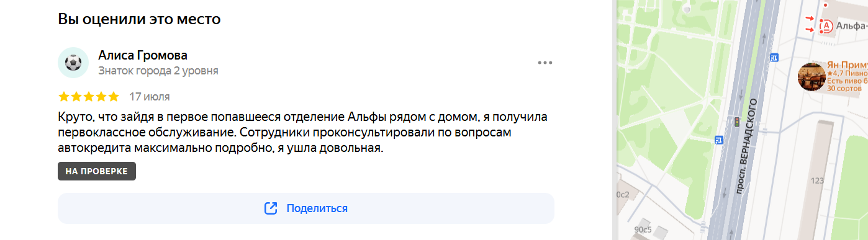Click the traffic light icon on проспект Вернадского

737,122
